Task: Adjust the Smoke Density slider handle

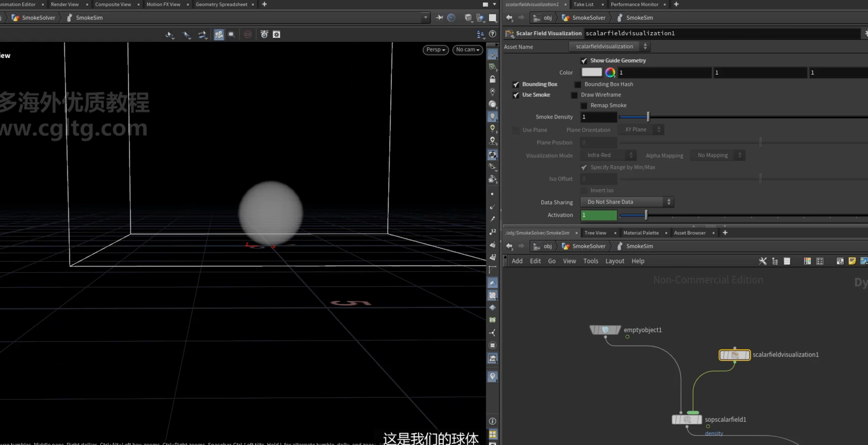Action: [x=648, y=117]
